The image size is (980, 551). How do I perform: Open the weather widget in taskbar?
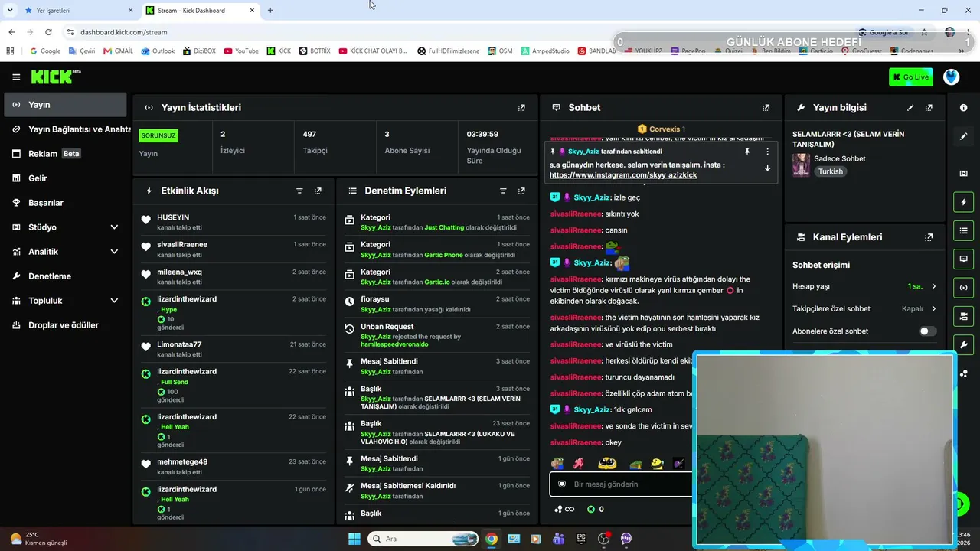click(x=40, y=539)
